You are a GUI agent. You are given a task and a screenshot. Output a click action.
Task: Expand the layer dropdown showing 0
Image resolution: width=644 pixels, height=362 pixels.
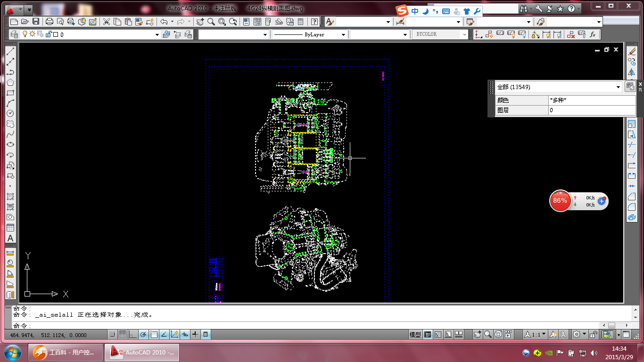pos(157,34)
